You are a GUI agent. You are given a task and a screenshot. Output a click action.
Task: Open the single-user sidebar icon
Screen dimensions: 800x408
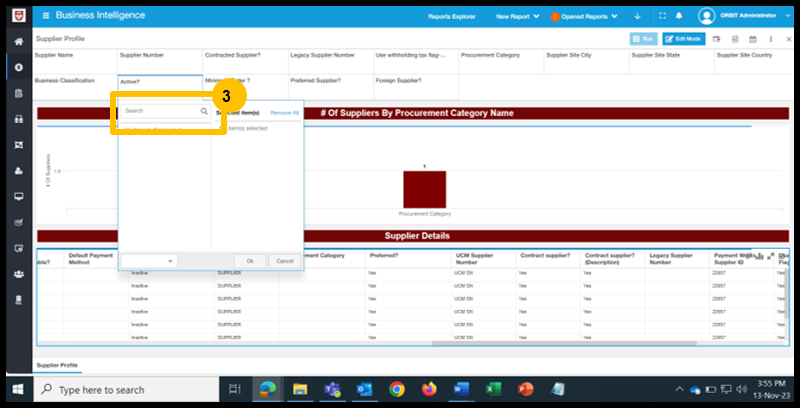click(19, 171)
